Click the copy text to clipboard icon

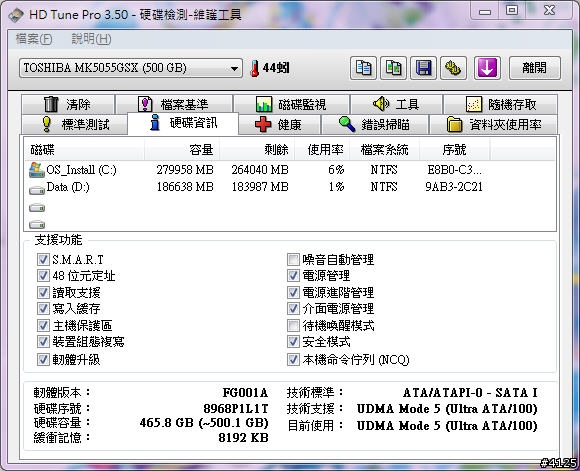tap(363, 68)
